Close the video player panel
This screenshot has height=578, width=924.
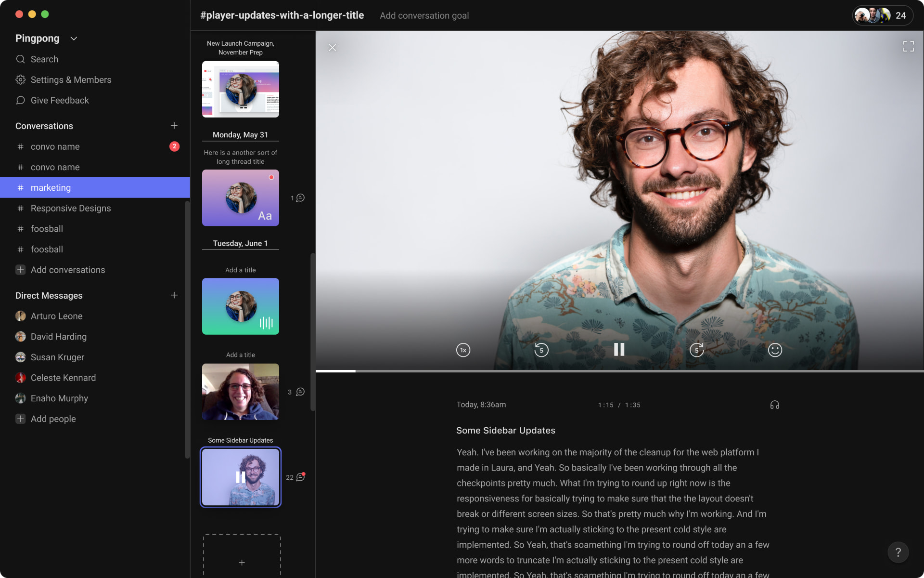click(x=332, y=48)
